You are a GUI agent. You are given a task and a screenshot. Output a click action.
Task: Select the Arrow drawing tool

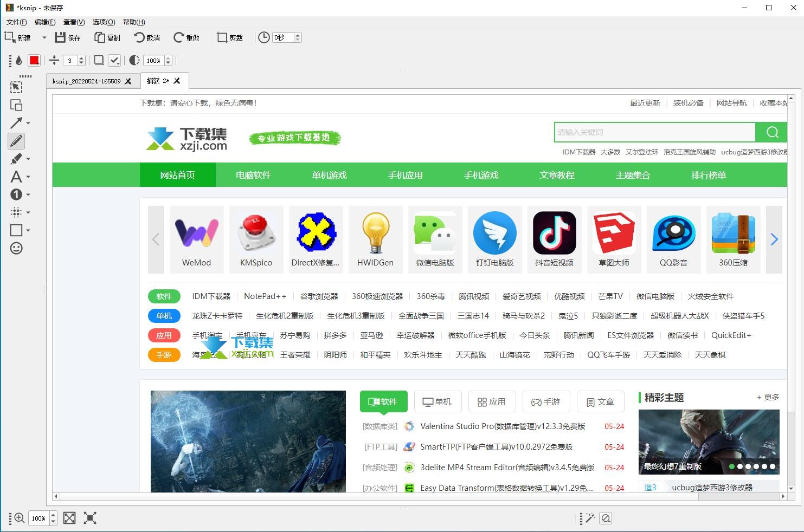(x=16, y=123)
